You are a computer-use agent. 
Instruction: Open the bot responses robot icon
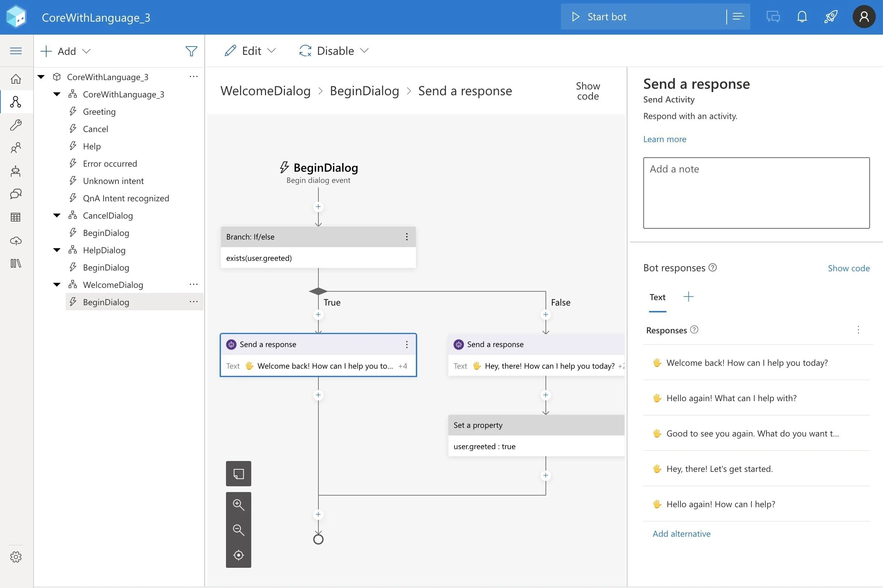click(x=16, y=171)
